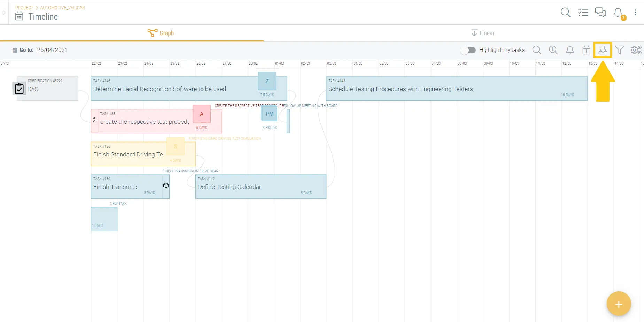The width and height of the screenshot is (644, 322).
Task: Enable the Highlight my tasks toggle
Action: (468, 50)
